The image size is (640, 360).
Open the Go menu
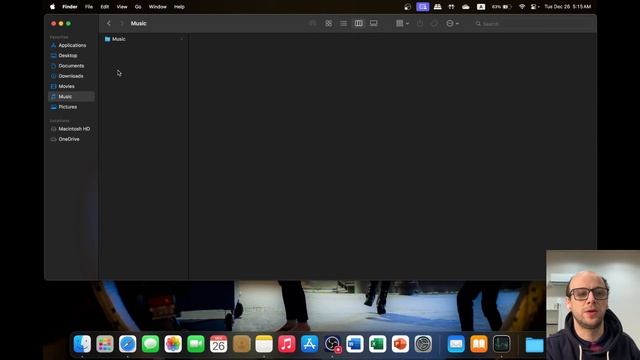point(138,7)
